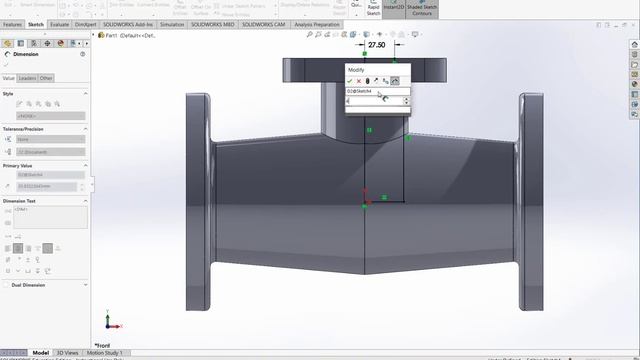640x360 pixels.
Task: Open the Evaluate ribbon tab
Action: click(60, 24)
